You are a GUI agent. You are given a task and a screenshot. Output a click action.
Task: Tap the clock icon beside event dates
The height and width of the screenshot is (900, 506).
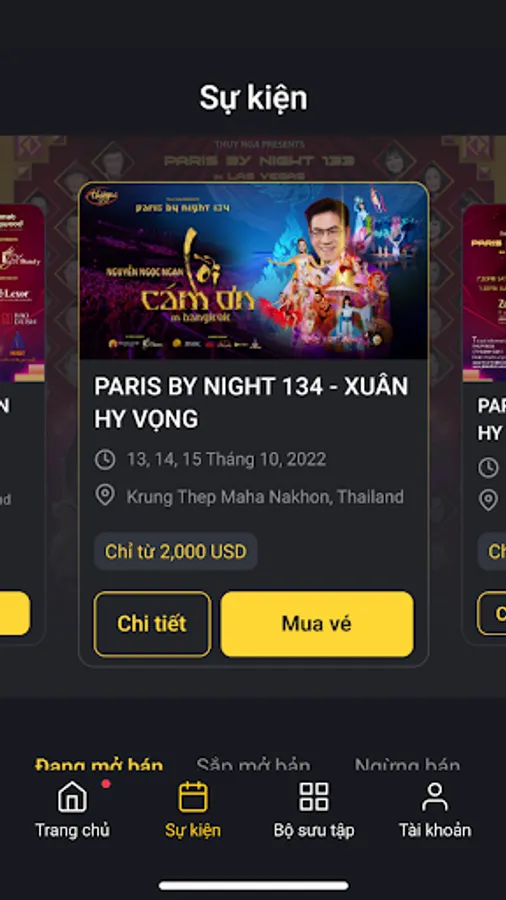[x=105, y=460]
